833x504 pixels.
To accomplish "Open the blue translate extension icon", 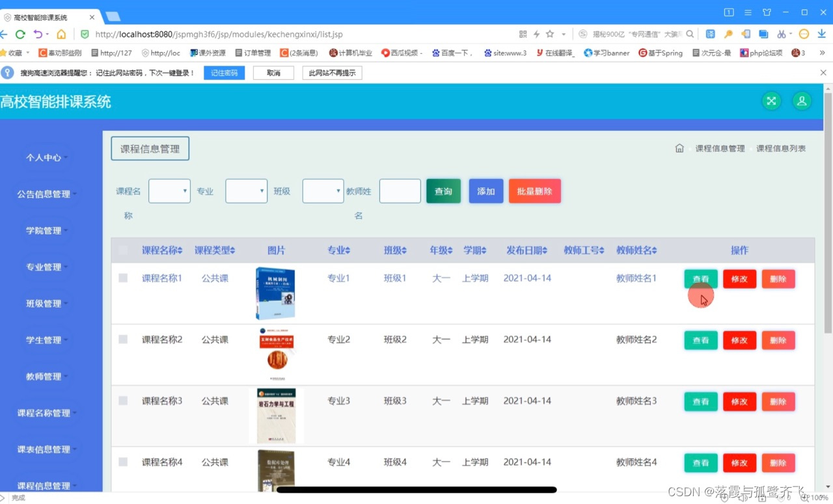I will coord(711,34).
